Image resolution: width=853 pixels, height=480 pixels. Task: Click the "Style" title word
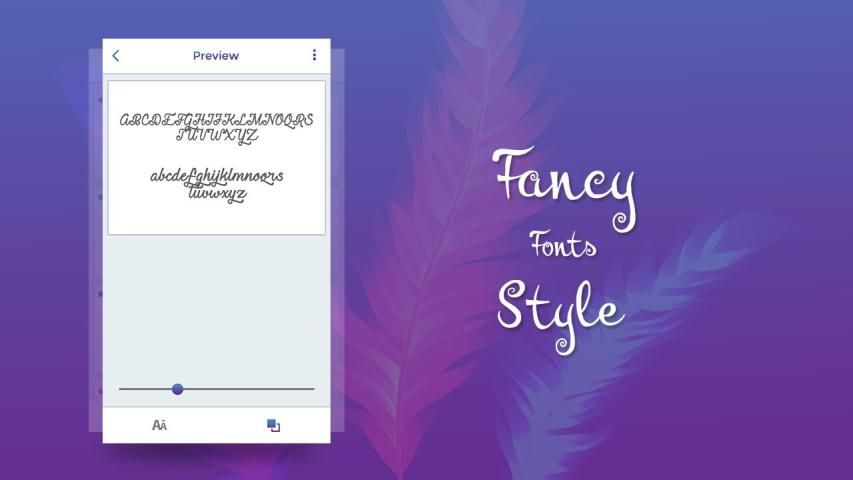(x=560, y=305)
